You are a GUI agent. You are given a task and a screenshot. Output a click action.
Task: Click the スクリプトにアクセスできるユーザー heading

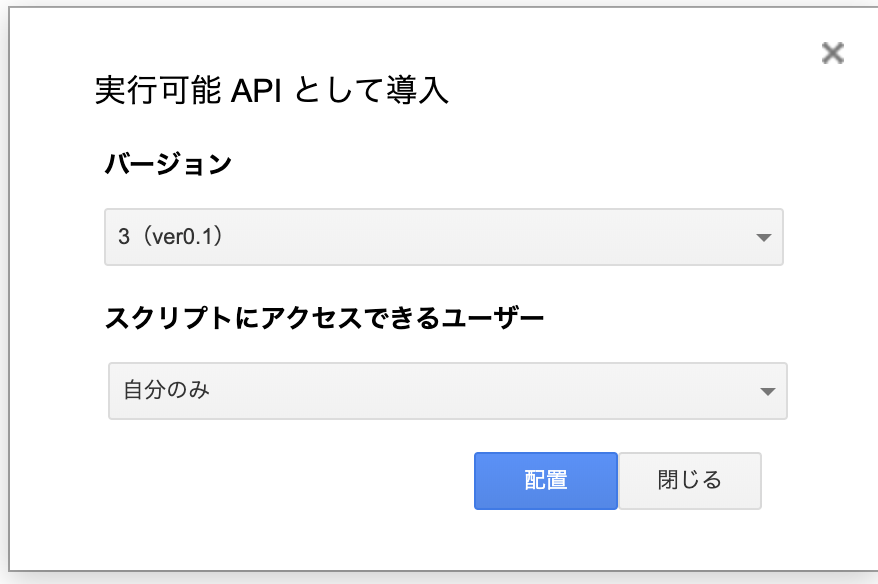point(324,318)
